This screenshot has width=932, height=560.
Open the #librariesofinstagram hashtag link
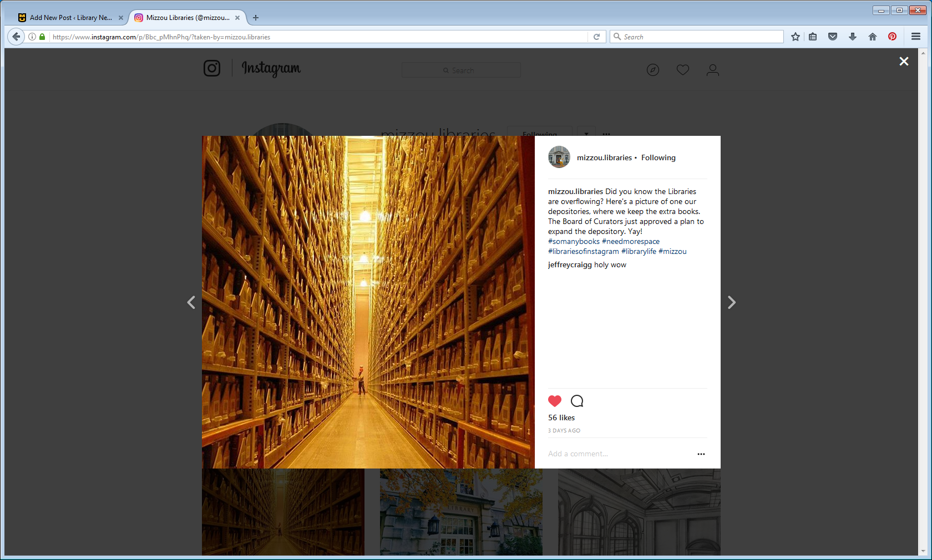pyautogui.click(x=583, y=251)
